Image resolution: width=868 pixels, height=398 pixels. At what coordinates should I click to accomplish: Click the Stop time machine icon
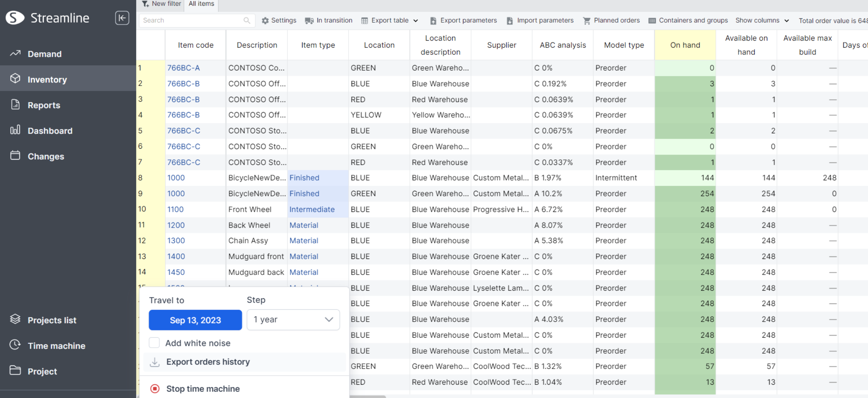tap(155, 389)
